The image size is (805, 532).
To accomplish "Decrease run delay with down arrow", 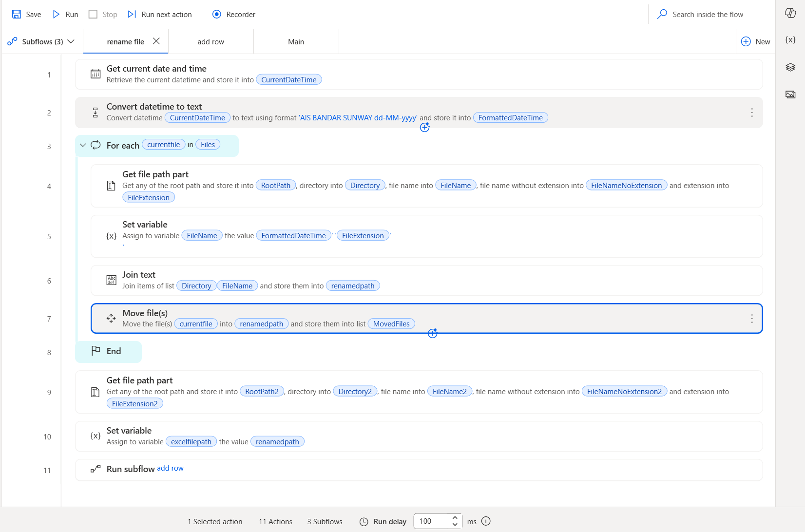I will click(x=455, y=525).
